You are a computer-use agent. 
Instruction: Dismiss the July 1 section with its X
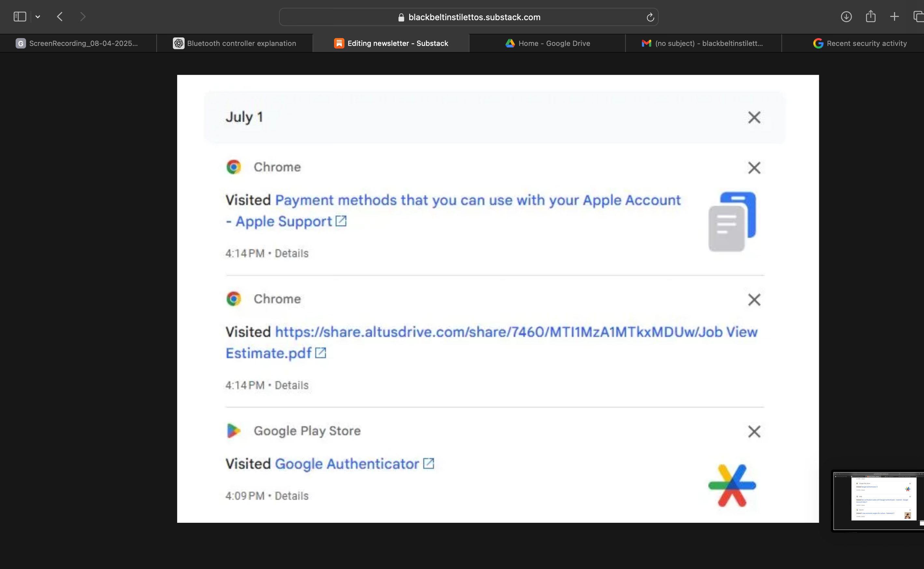(754, 118)
